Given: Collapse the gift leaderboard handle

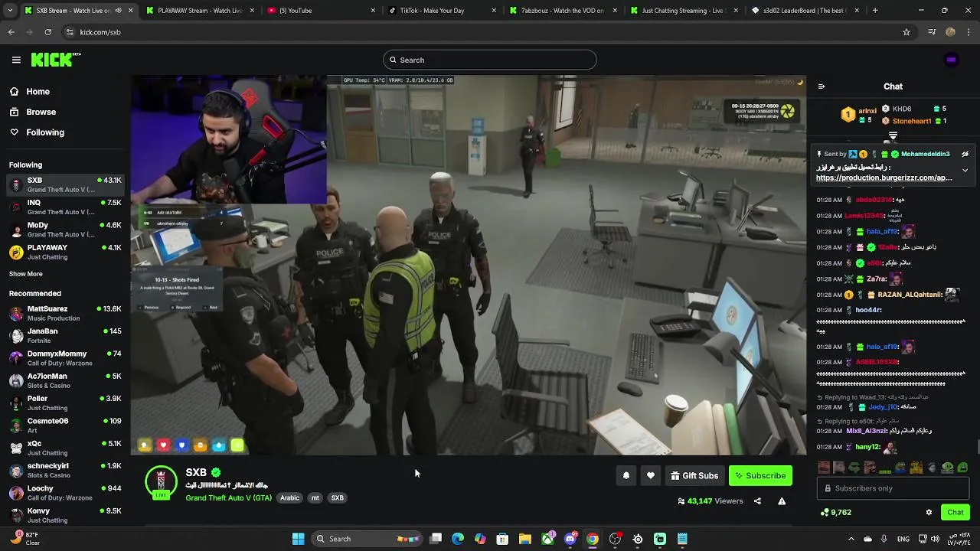Looking at the screenshot, I should coord(893,135).
